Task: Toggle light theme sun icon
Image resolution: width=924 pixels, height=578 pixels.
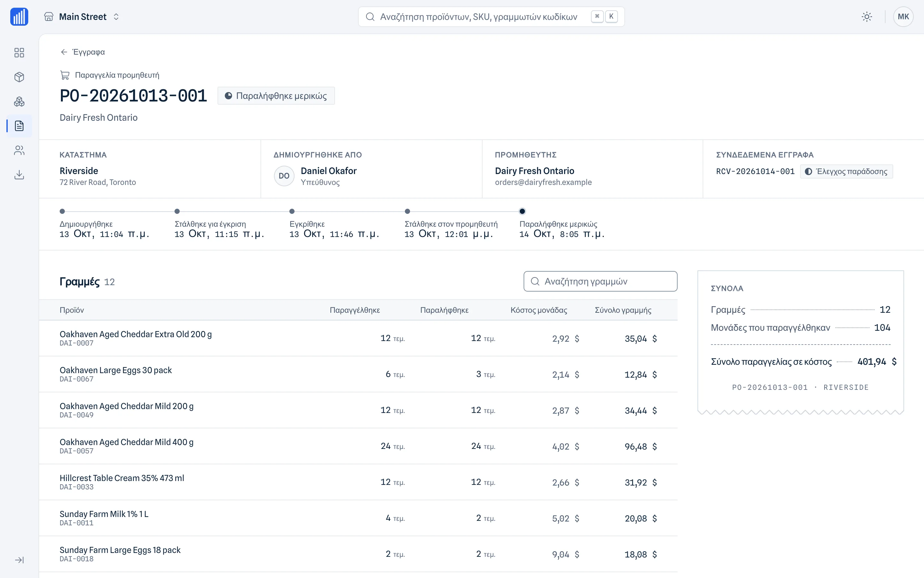Action: 867,17
